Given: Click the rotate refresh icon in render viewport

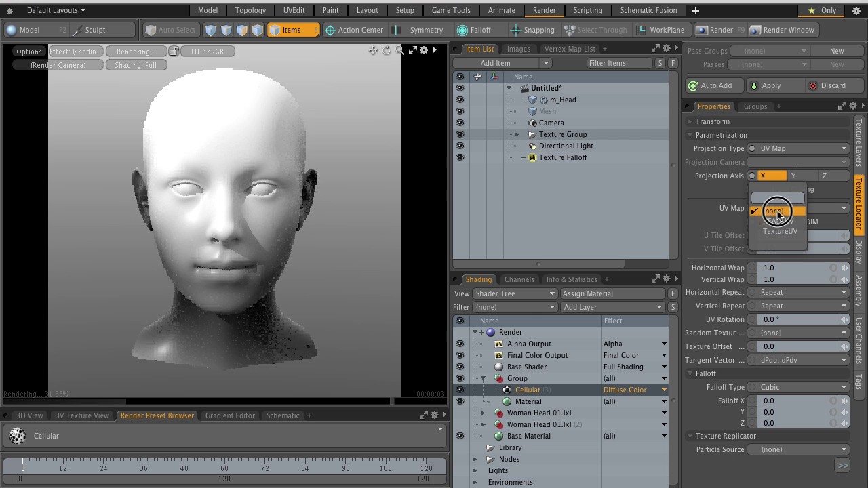Looking at the screenshot, I should 387,51.
